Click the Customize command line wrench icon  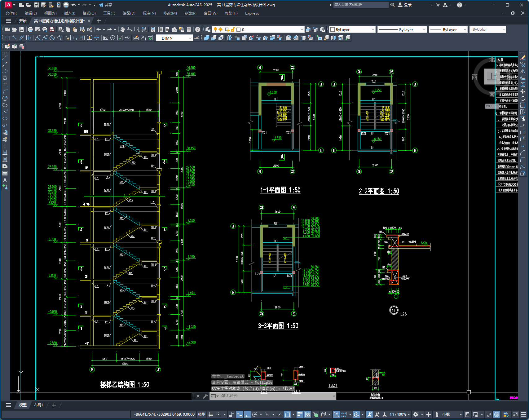(x=205, y=396)
